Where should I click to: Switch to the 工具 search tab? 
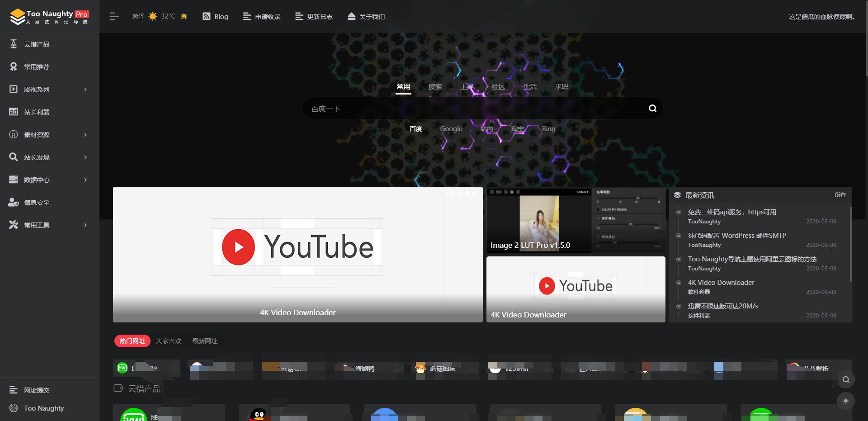coord(467,87)
